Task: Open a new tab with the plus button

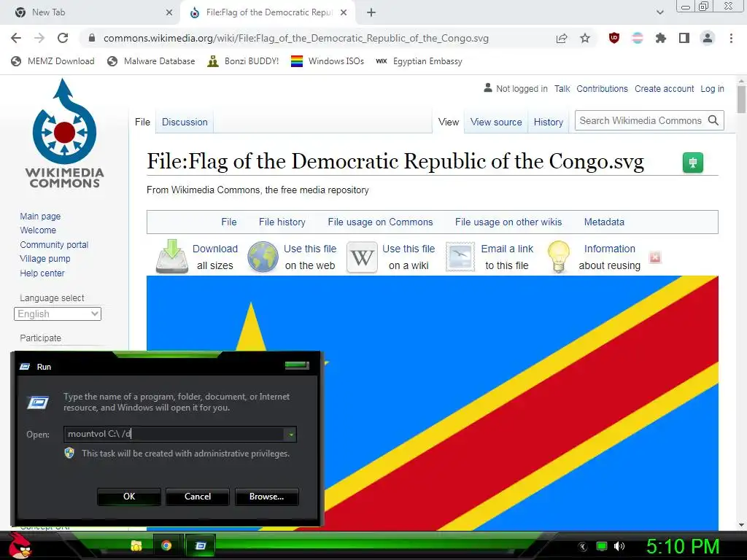Action: click(x=371, y=13)
